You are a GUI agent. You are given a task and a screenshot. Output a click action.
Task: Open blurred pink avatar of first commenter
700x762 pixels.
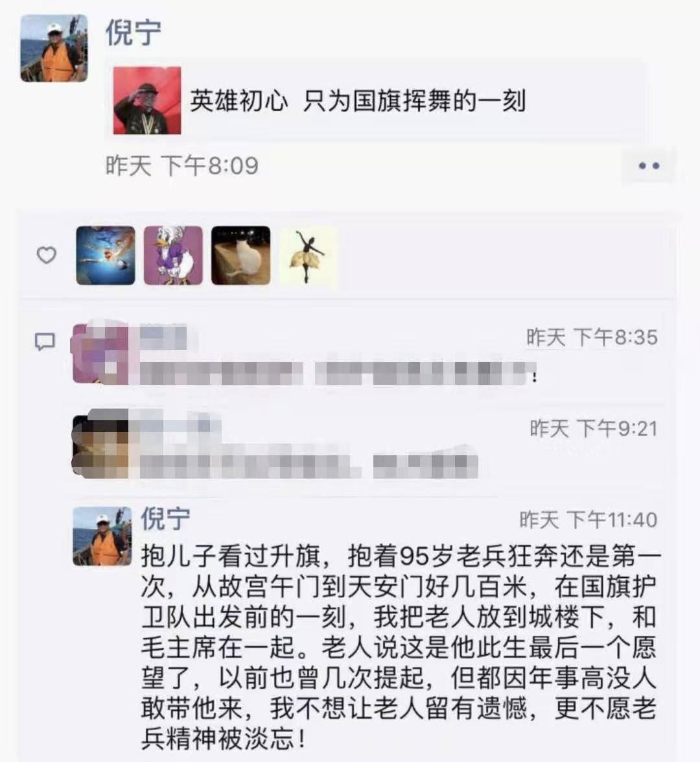(101, 355)
